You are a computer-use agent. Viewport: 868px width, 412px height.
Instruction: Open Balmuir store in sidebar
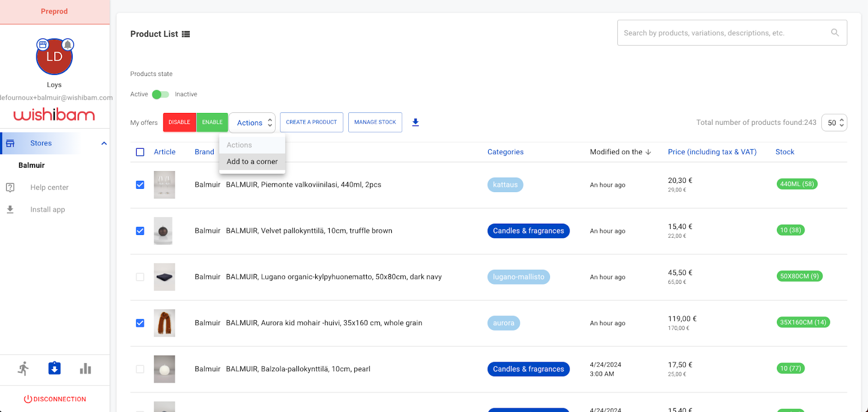(31, 166)
